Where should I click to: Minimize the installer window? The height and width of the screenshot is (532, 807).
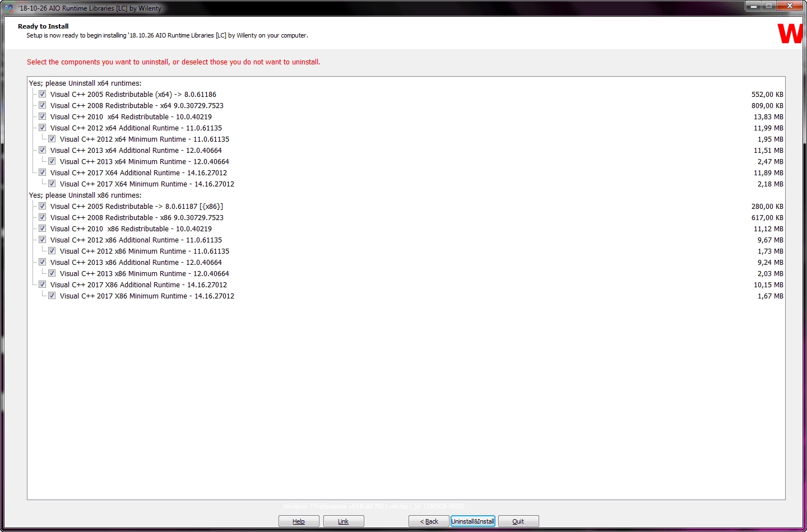[x=753, y=6]
